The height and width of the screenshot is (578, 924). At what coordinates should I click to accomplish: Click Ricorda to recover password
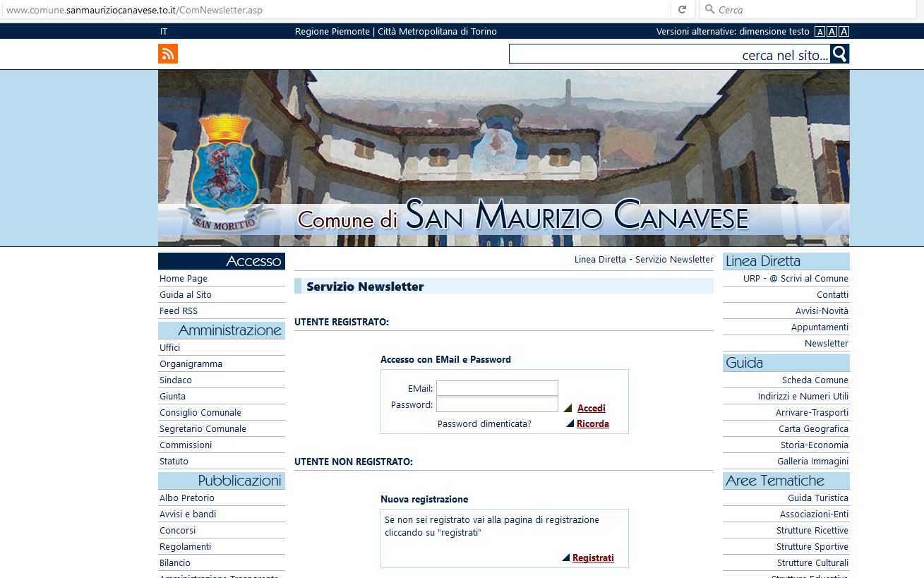(592, 424)
